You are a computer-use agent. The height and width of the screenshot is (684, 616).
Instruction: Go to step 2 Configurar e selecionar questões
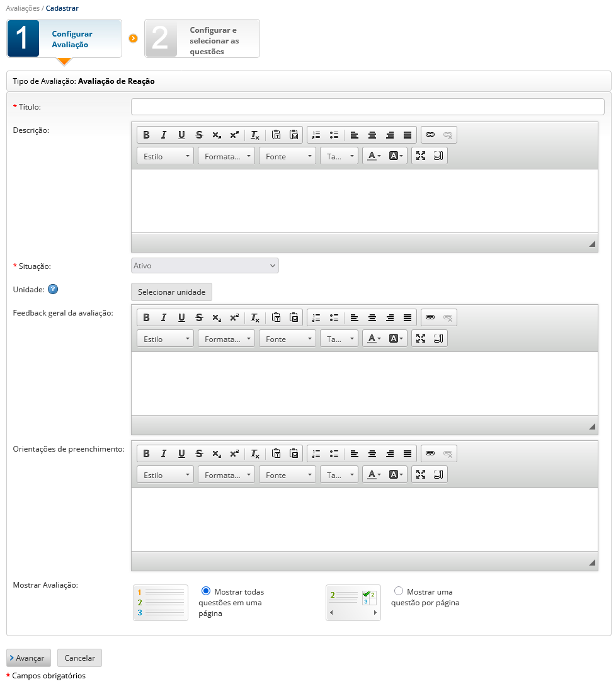click(x=202, y=39)
